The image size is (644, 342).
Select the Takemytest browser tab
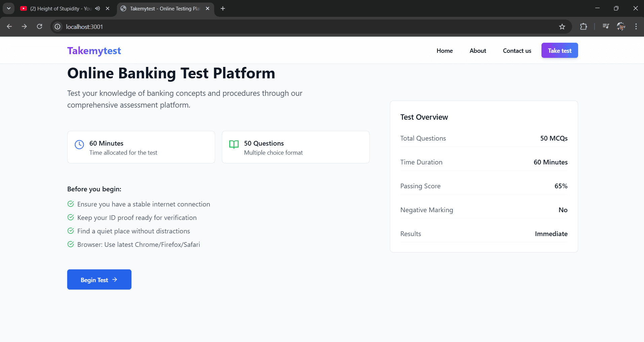(165, 8)
